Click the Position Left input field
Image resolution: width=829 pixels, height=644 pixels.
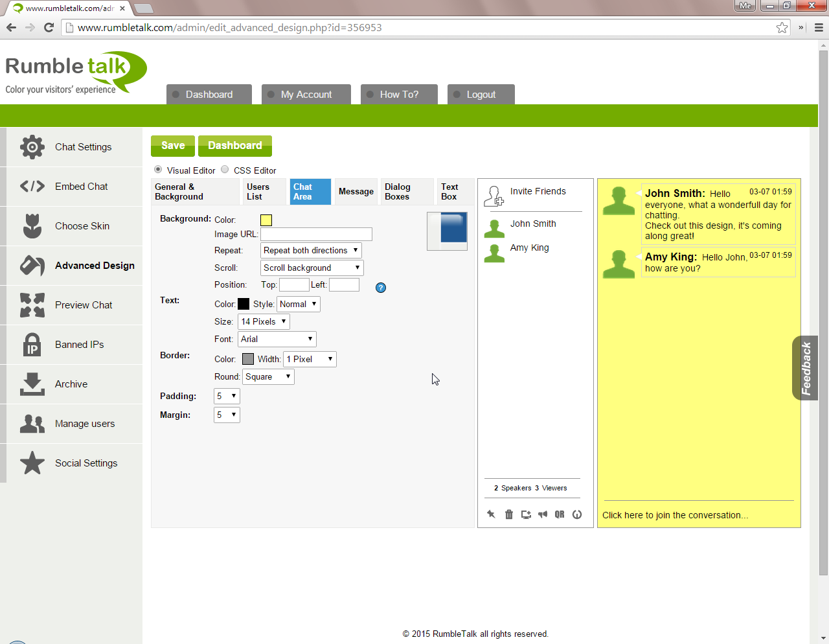344,284
